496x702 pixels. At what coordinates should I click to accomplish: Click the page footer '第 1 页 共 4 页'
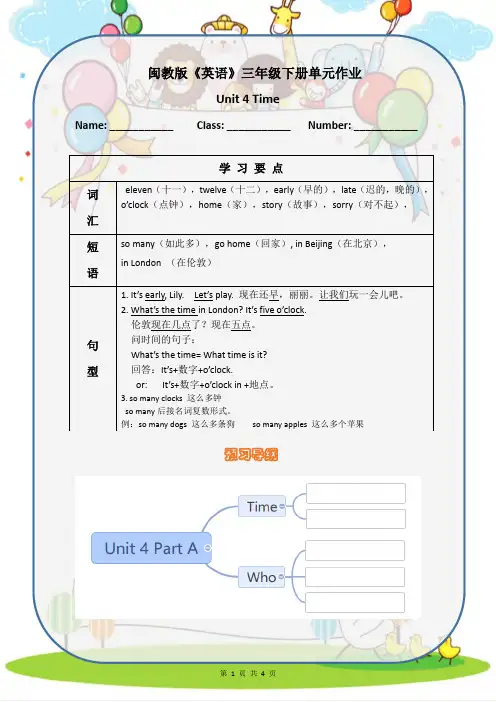click(248, 673)
